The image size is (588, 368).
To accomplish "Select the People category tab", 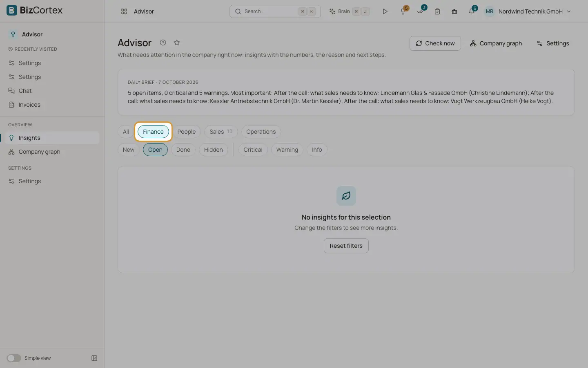I will coord(187,132).
